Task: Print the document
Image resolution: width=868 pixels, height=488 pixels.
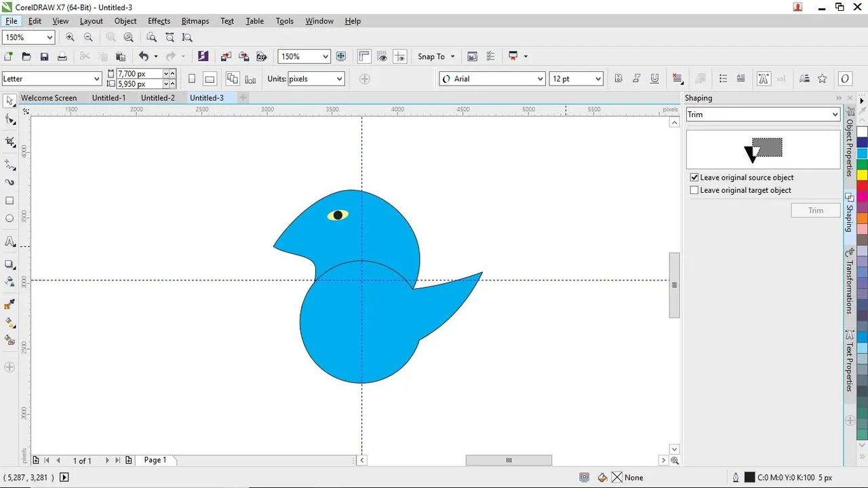Action: [62, 56]
